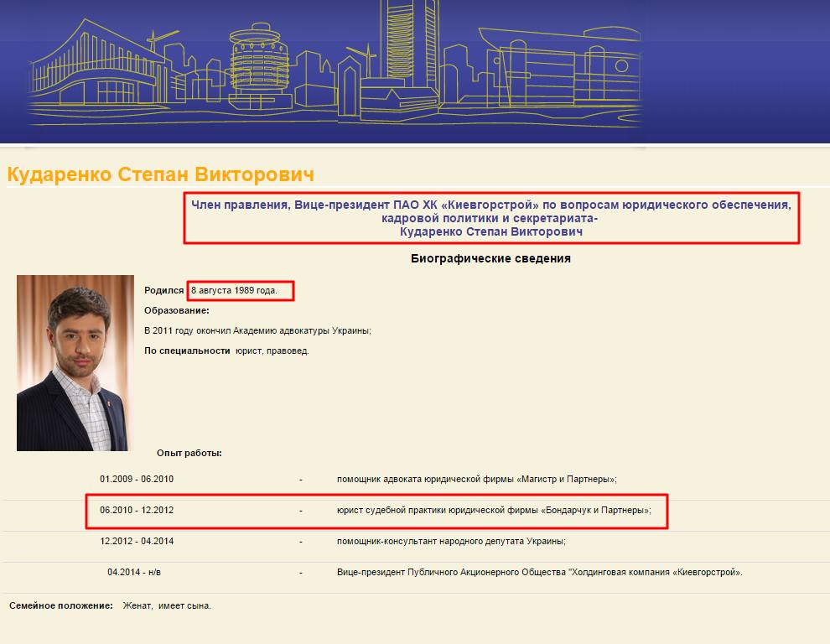Viewport: 830px width, 644px height.
Task: Click the 'Образование:' label
Action: tap(177, 310)
